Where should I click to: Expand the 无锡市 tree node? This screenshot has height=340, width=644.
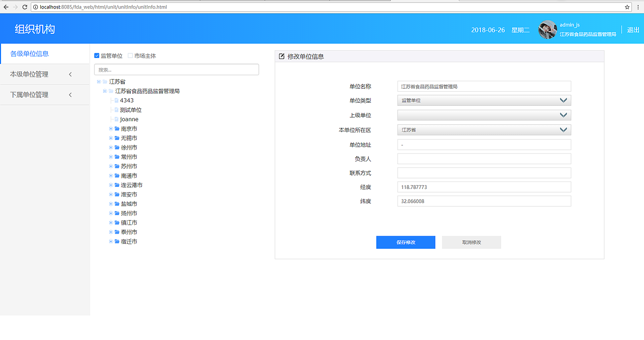[x=111, y=138]
